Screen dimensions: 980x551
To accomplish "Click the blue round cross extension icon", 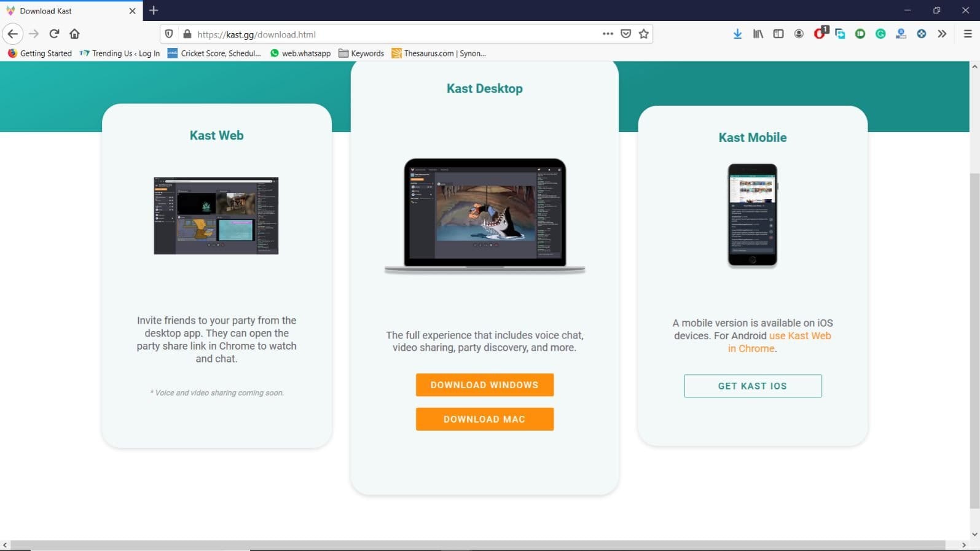I will pos(922,34).
